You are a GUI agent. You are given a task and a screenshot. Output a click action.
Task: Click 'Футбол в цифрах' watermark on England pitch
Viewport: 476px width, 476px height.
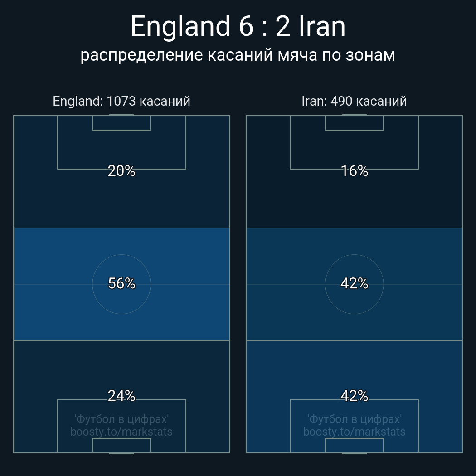click(121, 419)
